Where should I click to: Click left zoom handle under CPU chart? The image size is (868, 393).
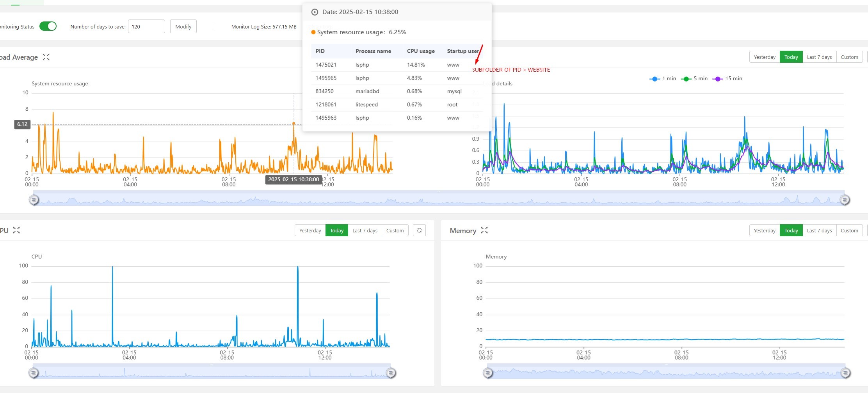coord(34,373)
